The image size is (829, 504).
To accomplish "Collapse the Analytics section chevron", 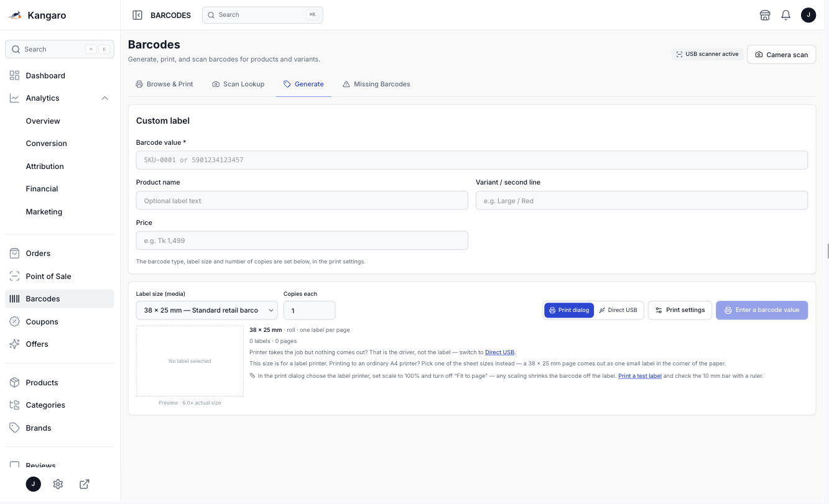I will click(104, 98).
